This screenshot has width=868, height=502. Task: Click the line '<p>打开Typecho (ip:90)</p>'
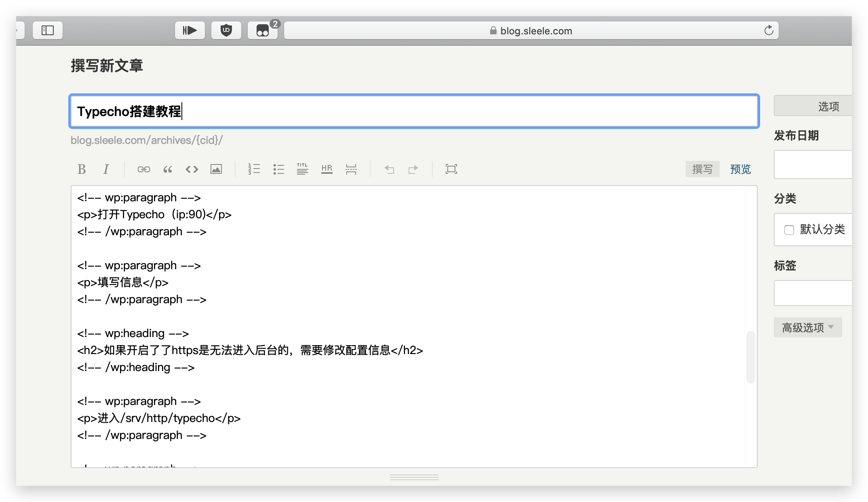(x=154, y=215)
